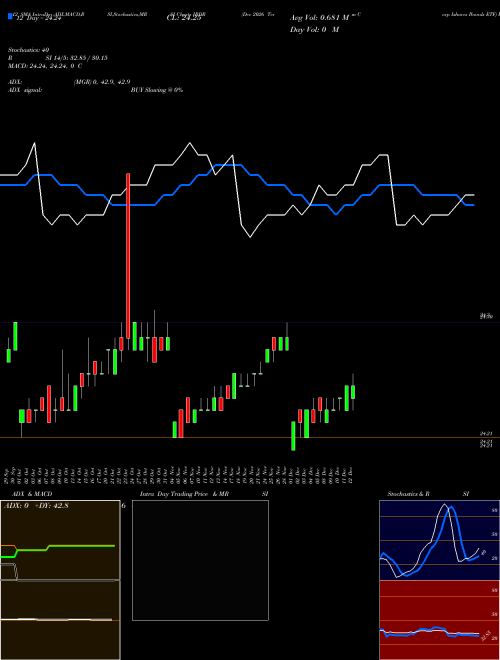Select the 'BUY Slowing @ 0%' signal text
500x660 pixels.
point(157,90)
